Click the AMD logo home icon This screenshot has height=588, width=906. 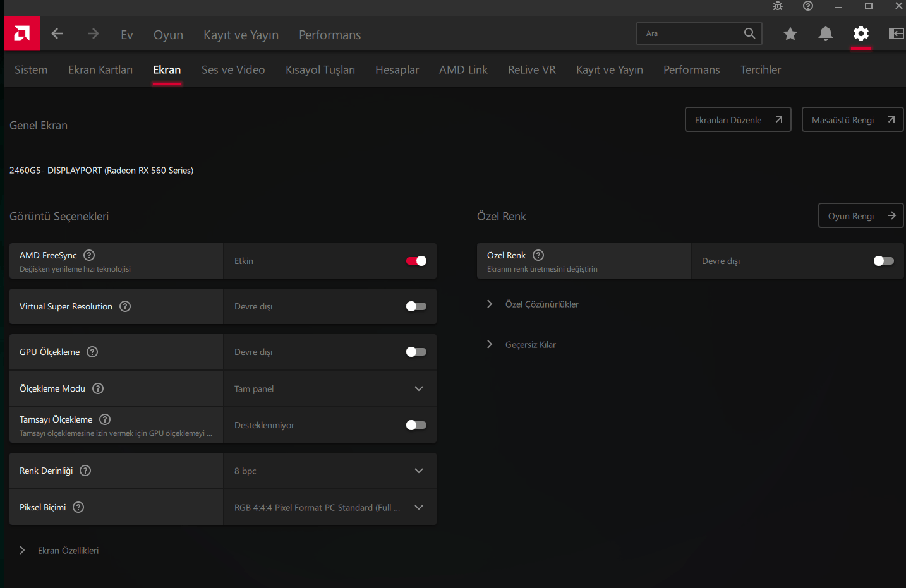point(22,33)
